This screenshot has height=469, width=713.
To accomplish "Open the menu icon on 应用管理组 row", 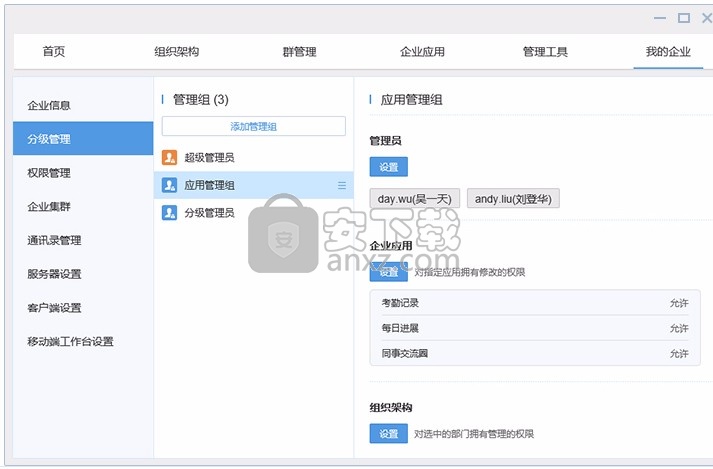I will tap(342, 185).
